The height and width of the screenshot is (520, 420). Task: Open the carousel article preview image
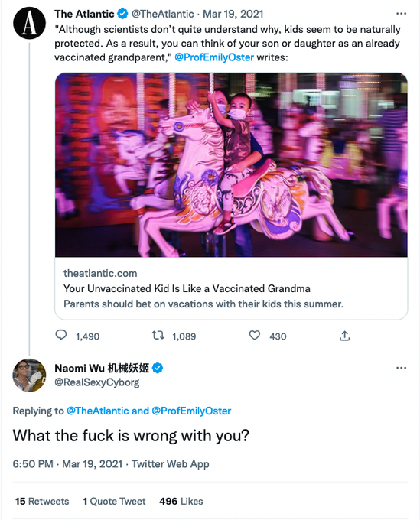[231, 165]
